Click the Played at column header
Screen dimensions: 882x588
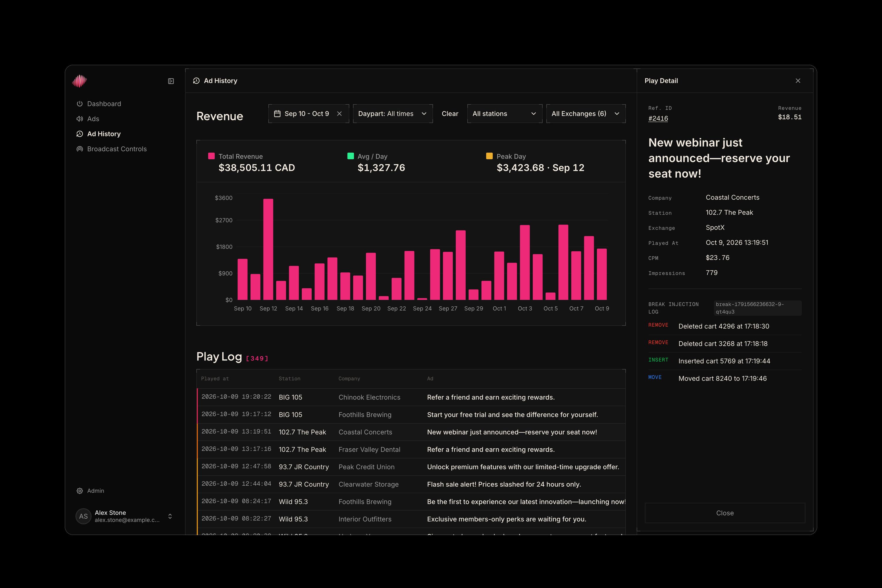(215, 379)
